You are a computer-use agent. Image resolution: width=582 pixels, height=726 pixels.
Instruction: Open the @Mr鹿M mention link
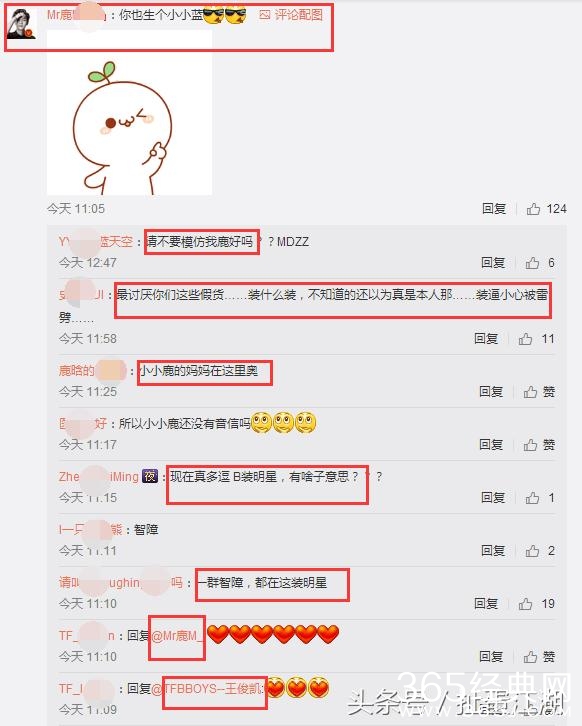tap(176, 636)
